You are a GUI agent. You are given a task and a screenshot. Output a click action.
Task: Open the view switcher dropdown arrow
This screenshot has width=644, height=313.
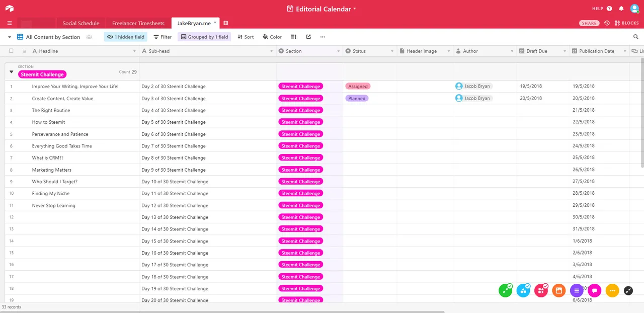tap(10, 37)
